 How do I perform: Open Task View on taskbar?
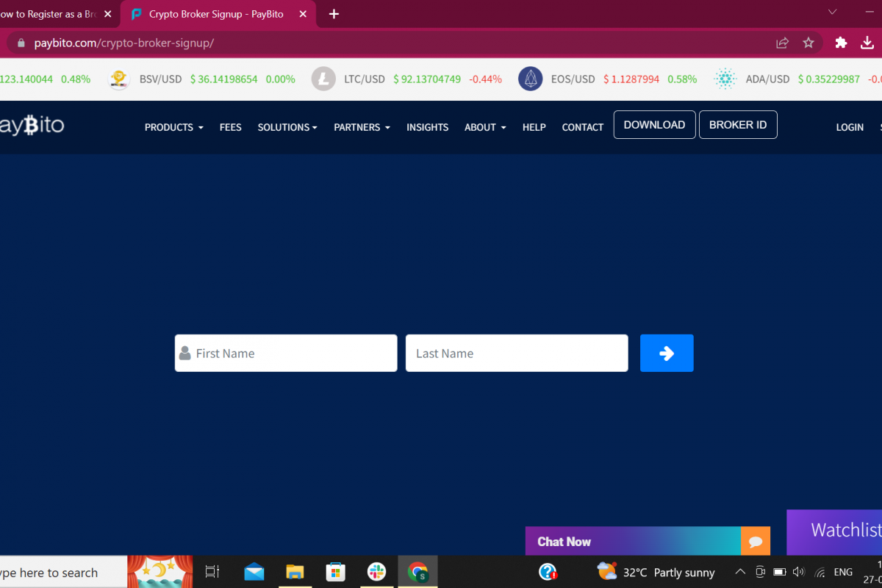tap(212, 571)
